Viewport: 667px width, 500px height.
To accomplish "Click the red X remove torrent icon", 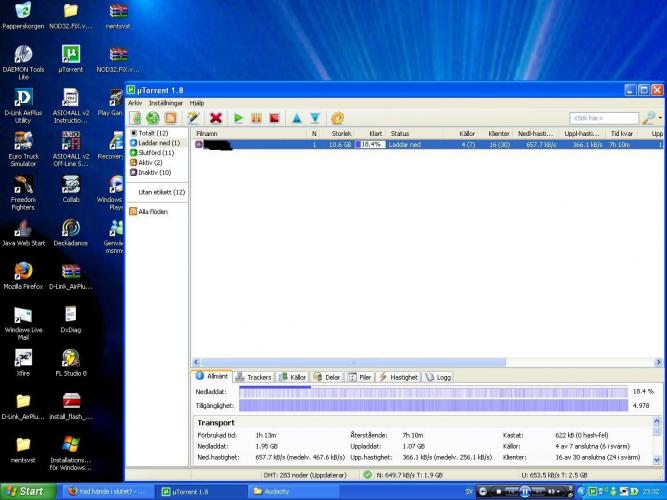I will 215,118.
